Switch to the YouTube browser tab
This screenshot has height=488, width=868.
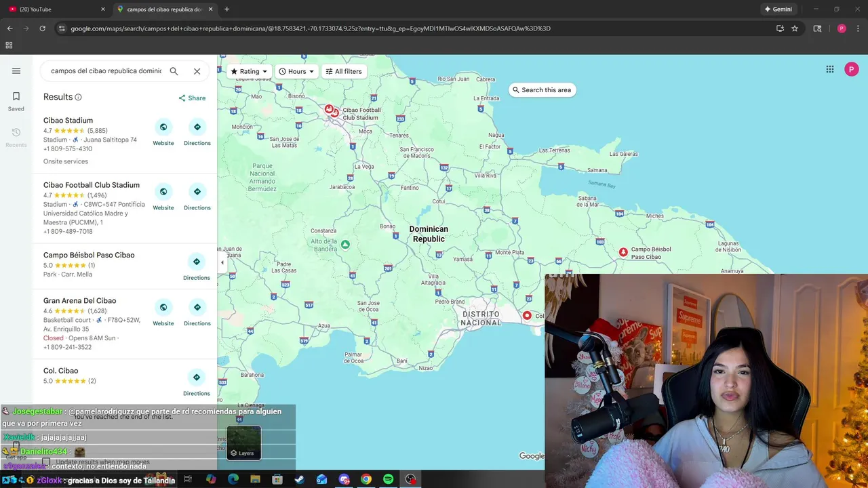point(56,9)
